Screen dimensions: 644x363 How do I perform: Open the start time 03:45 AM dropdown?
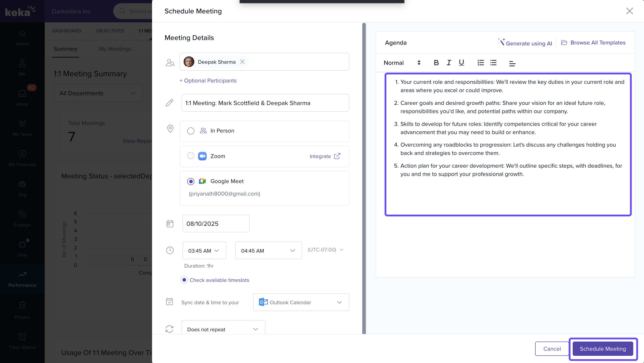[x=204, y=250]
